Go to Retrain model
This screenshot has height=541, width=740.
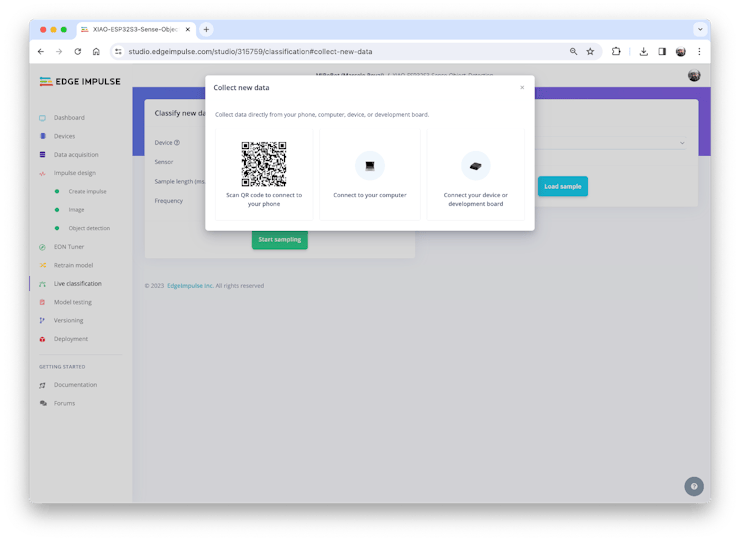(x=73, y=265)
